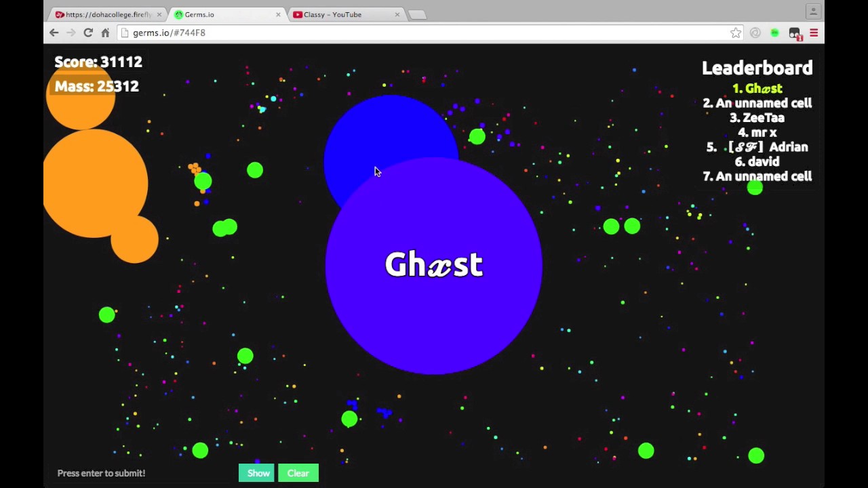Click the Clear button
Image resolution: width=868 pixels, height=488 pixels.
pos(298,473)
